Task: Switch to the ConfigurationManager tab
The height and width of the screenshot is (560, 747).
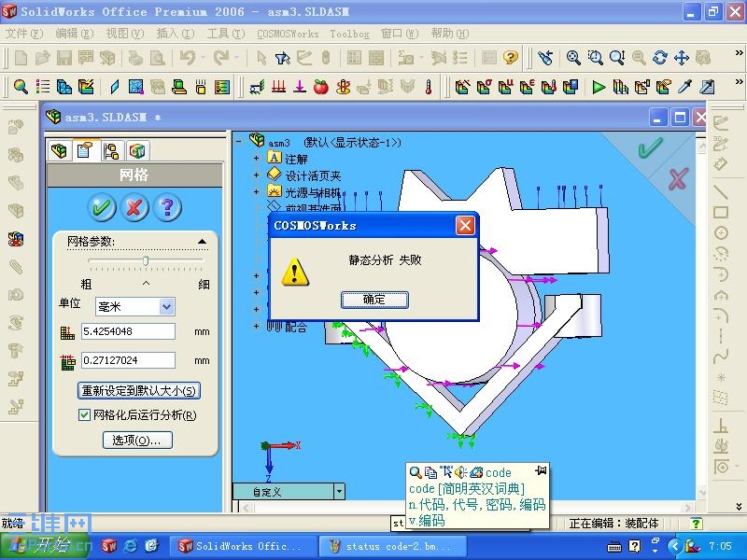Action: pos(111,151)
